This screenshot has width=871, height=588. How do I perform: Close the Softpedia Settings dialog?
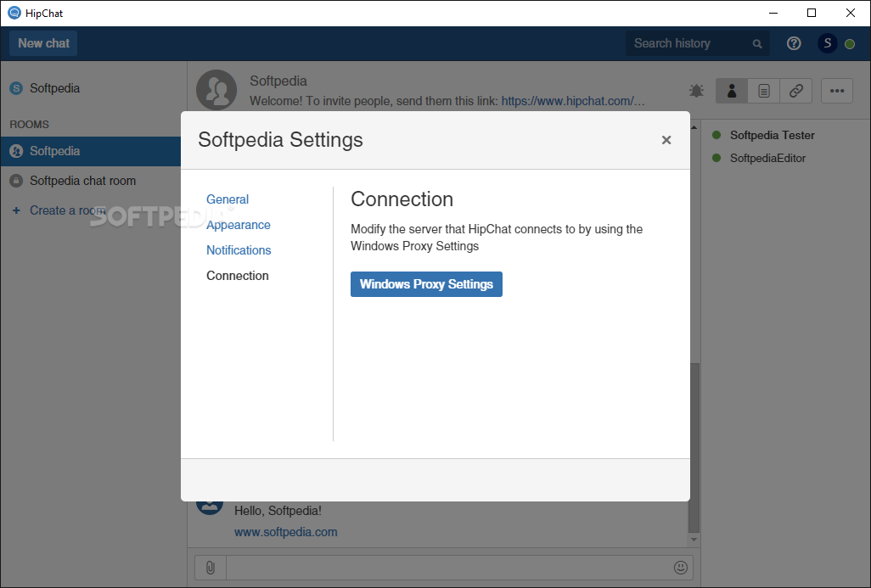(666, 140)
